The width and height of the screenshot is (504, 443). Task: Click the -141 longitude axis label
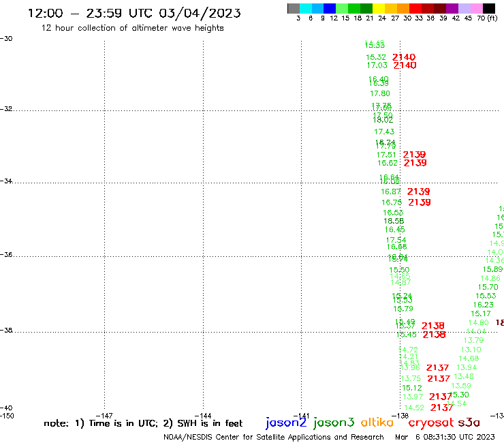point(301,416)
